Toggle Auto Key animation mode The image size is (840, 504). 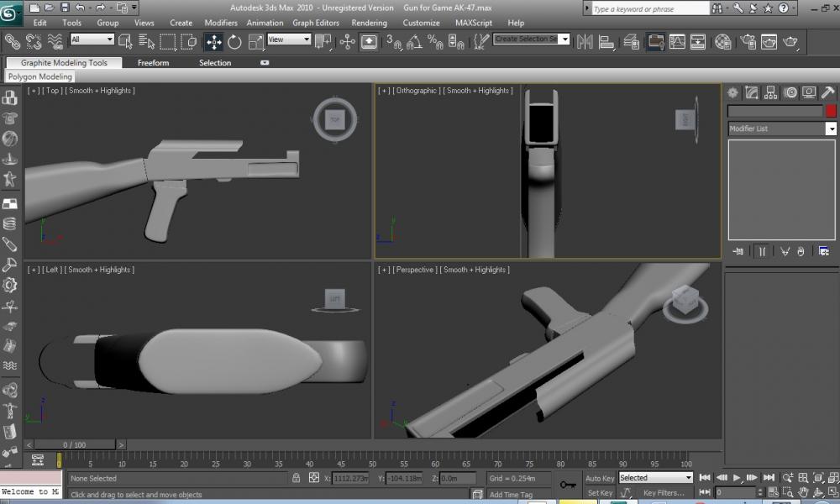click(600, 479)
